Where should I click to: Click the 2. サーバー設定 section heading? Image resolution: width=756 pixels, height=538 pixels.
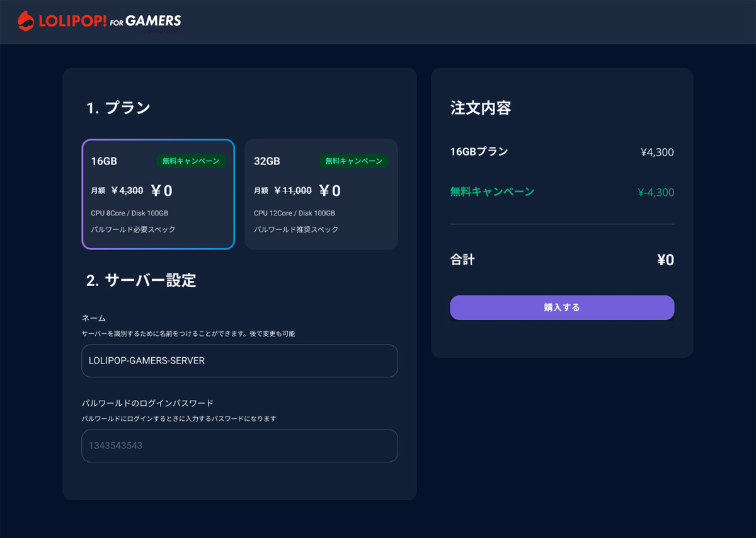(141, 280)
